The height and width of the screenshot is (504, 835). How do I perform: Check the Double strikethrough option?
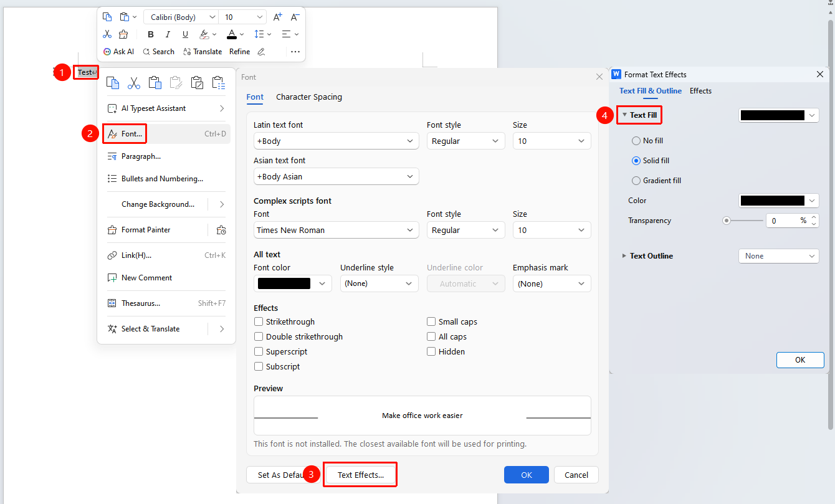pos(259,337)
